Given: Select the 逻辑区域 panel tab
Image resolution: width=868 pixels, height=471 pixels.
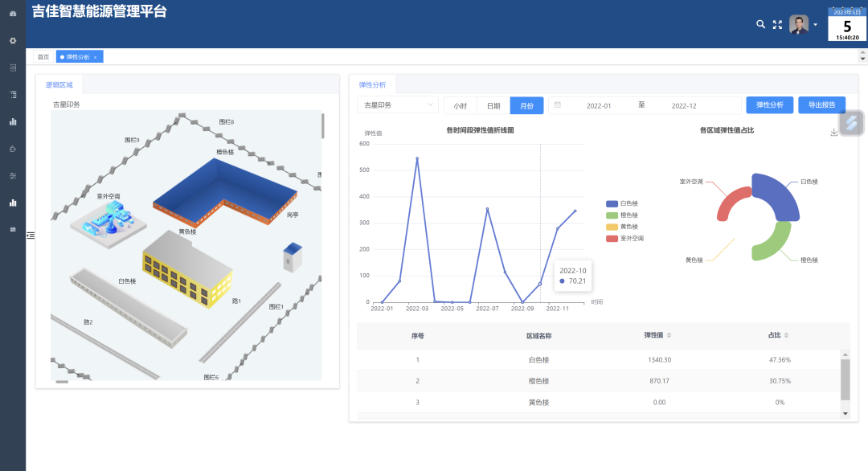Looking at the screenshot, I should click(59, 84).
